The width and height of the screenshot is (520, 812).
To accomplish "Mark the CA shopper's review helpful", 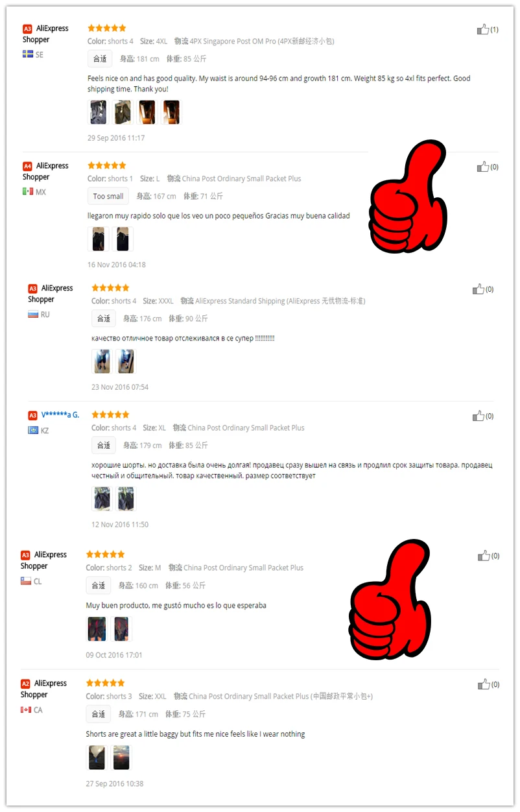I will tap(484, 684).
